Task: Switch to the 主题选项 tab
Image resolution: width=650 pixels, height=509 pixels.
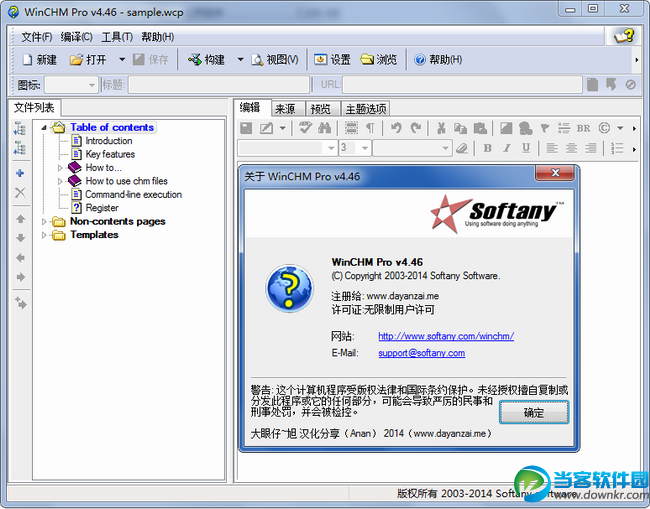Action: [x=366, y=109]
